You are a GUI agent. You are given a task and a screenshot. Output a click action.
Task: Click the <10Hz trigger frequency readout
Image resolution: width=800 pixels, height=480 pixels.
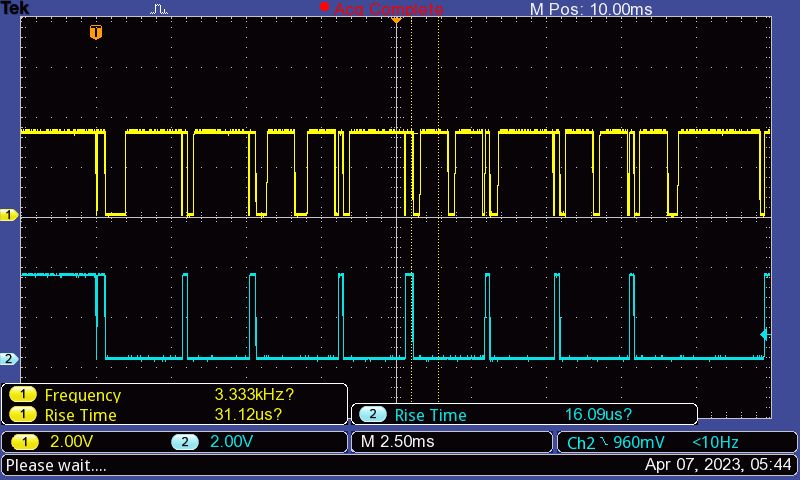[715, 442]
